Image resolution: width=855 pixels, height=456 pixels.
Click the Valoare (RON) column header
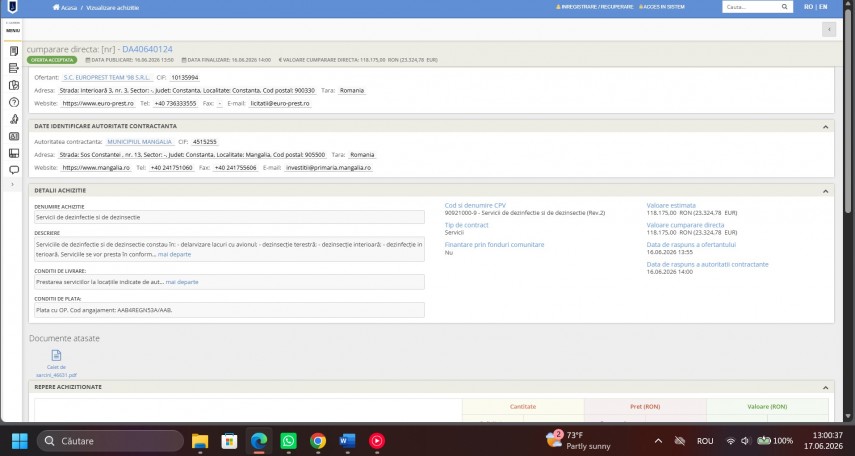click(767, 407)
